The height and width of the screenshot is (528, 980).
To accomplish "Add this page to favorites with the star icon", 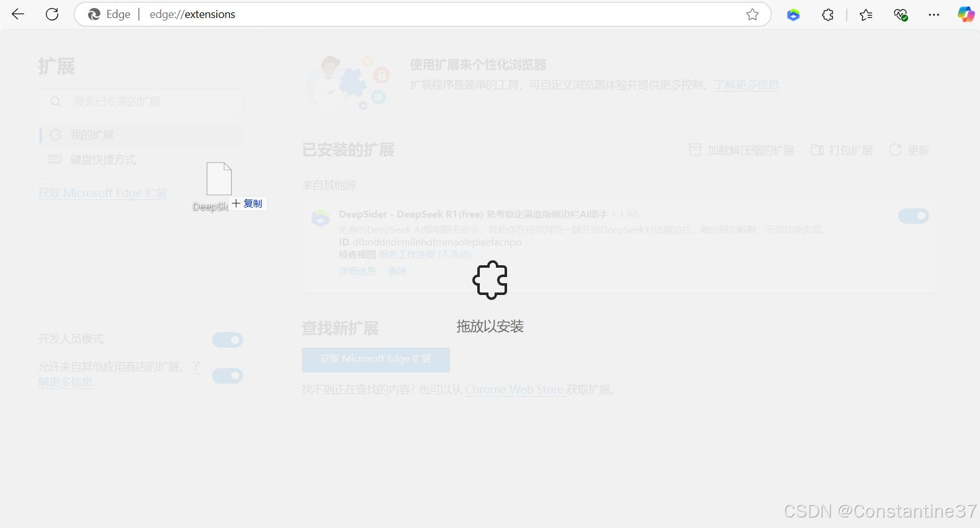I will tap(753, 14).
